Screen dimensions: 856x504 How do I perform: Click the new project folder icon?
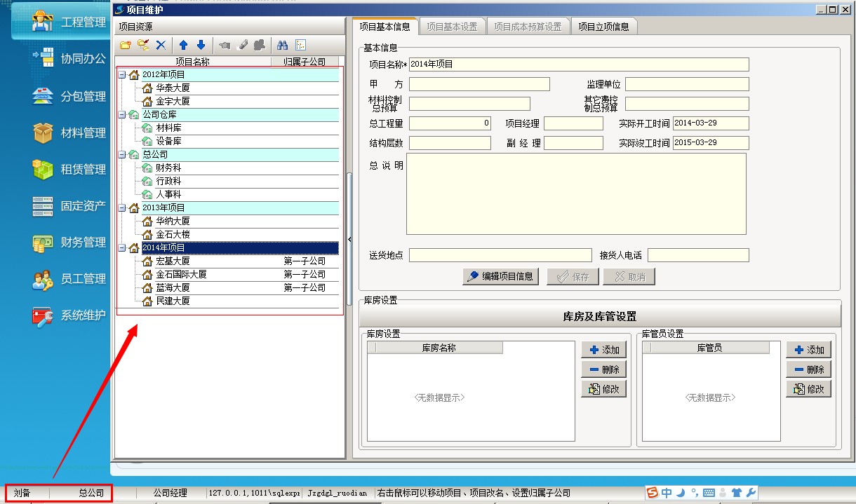126,45
